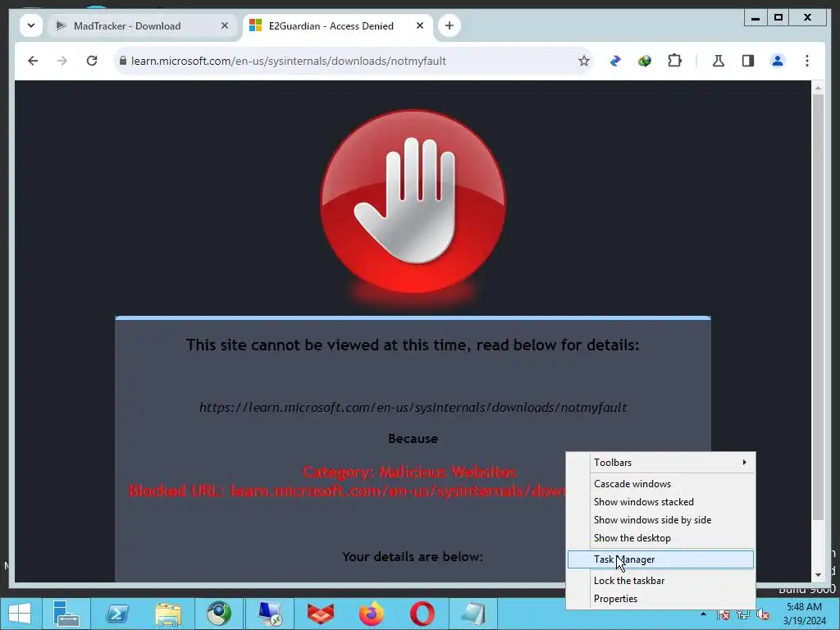Viewport: 840px width, 630px height.
Task: Click 'Your details are below:' text
Action: (413, 557)
